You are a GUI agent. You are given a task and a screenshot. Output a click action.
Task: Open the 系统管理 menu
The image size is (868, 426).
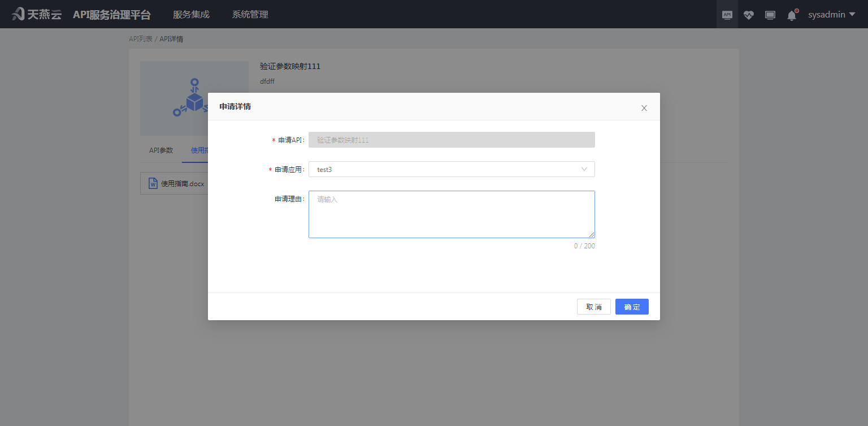[250, 15]
